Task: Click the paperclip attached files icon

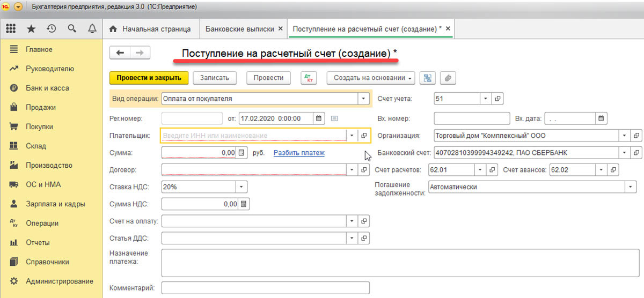Action: 448,78
